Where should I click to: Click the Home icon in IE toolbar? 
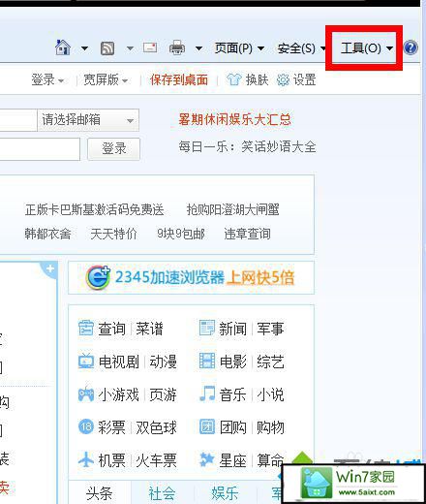pos(63,47)
